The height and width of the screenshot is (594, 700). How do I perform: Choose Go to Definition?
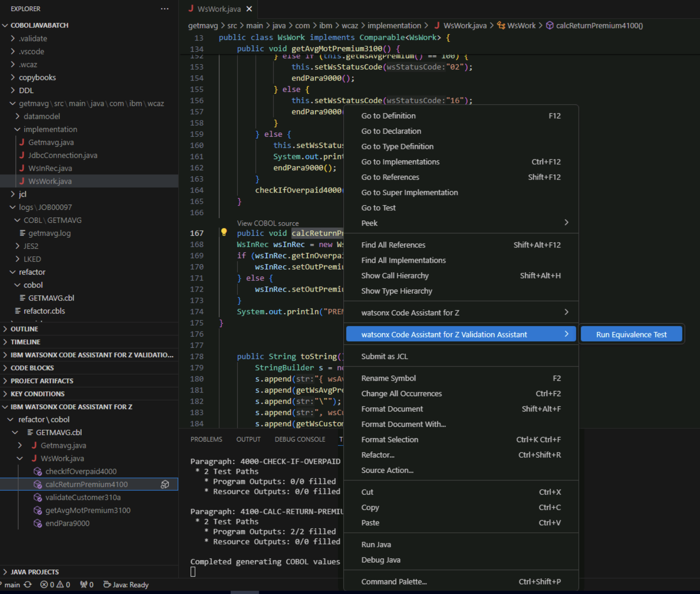461,116
